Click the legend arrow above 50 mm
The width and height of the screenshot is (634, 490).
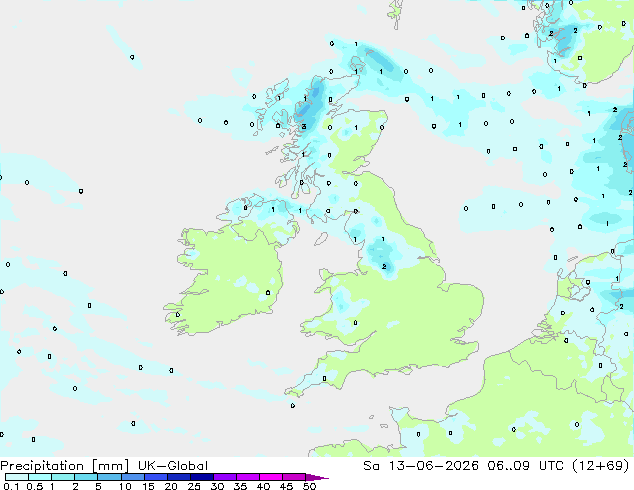[317, 477]
